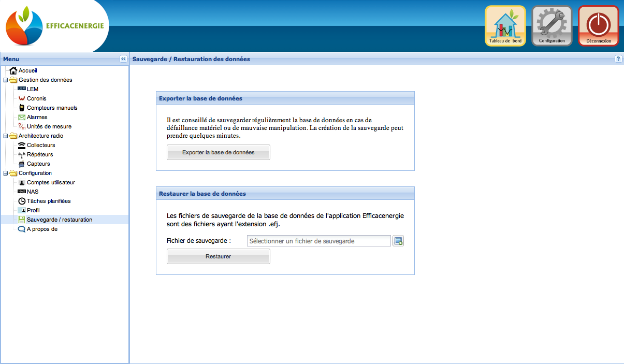Select Répéteurs in the menu tree
This screenshot has height=364, width=624.
tap(40, 154)
